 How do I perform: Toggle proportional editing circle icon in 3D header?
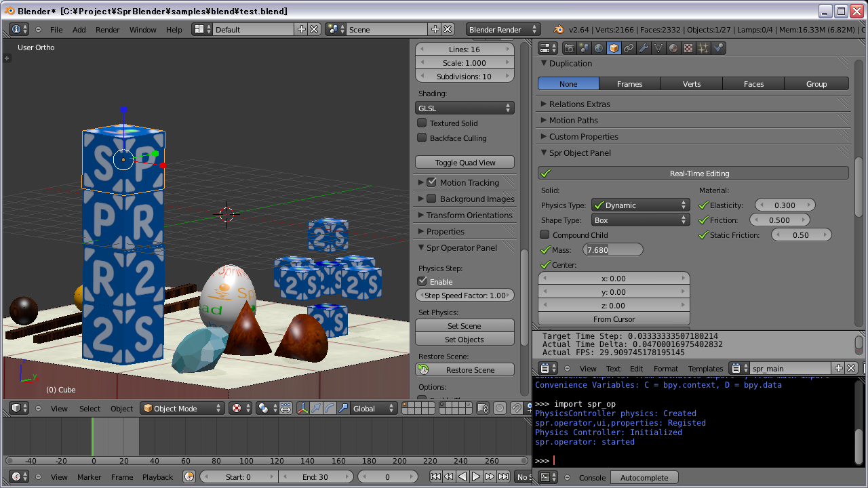tap(500, 408)
